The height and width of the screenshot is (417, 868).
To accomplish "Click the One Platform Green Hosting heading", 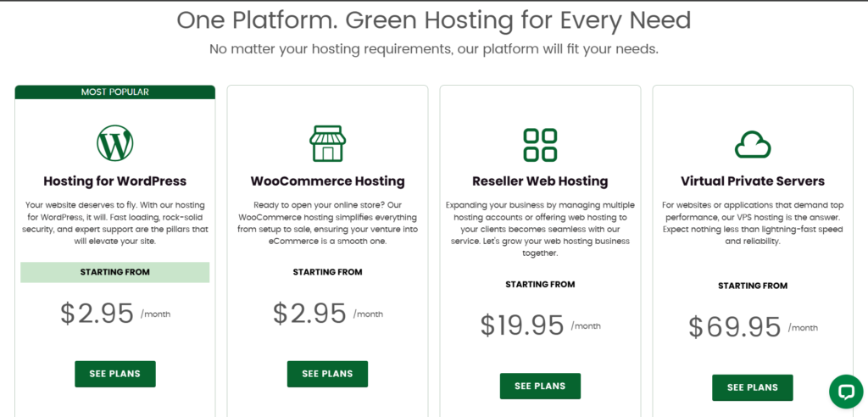I will tap(433, 19).
